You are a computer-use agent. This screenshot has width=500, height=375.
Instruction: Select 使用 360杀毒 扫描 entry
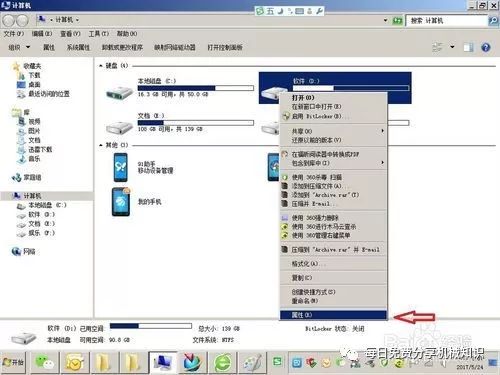[333, 177]
